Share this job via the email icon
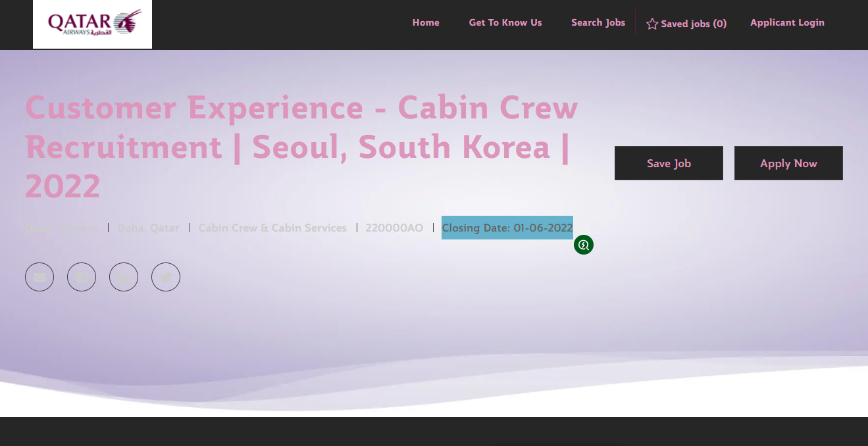The image size is (868, 446). (39, 277)
